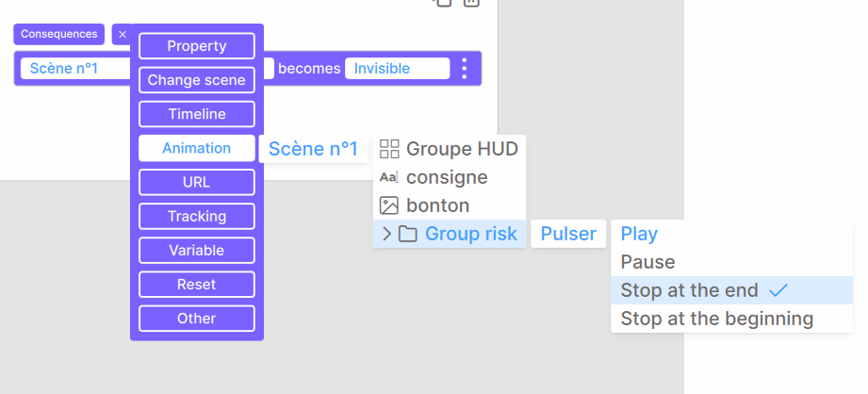The image size is (868, 394).
Task: Choose Pause animation action
Action: (x=647, y=262)
